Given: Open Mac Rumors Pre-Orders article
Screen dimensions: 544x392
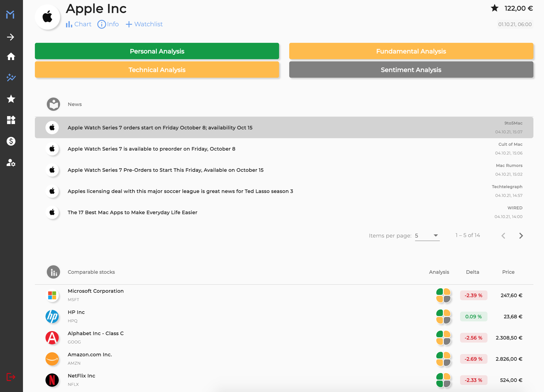Looking at the screenshot, I should click(284, 170).
